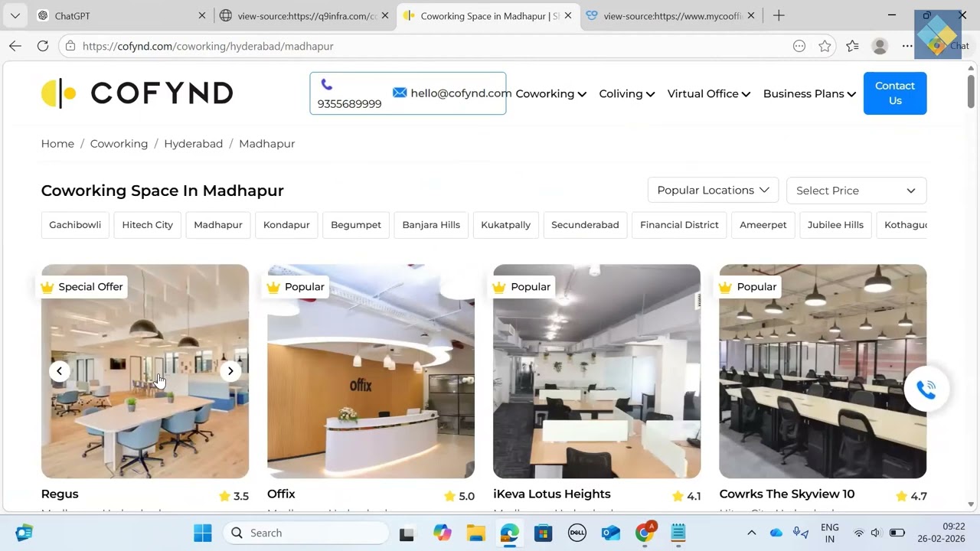Close the ChatGPT tab
The width and height of the screenshot is (980, 551).
(202, 15)
